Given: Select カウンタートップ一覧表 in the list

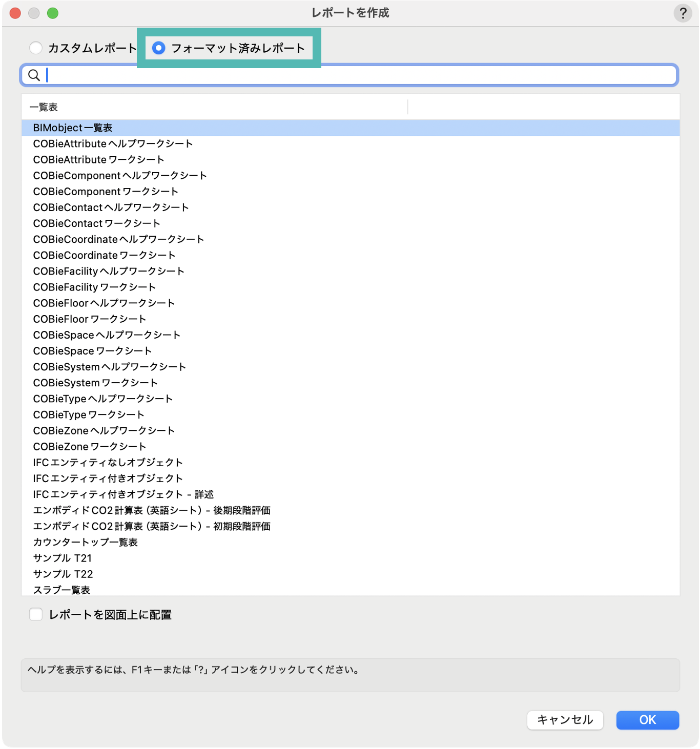Looking at the screenshot, I should pyautogui.click(x=85, y=542).
